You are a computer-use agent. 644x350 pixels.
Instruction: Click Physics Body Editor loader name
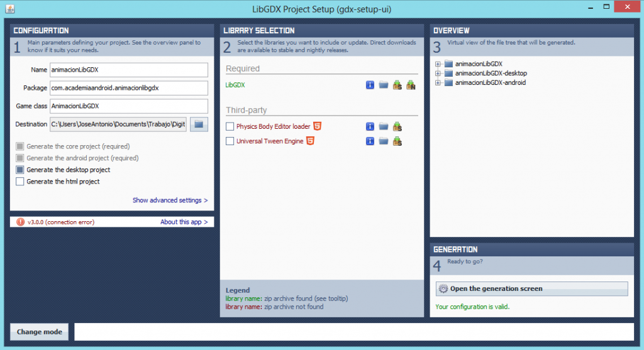(x=273, y=126)
